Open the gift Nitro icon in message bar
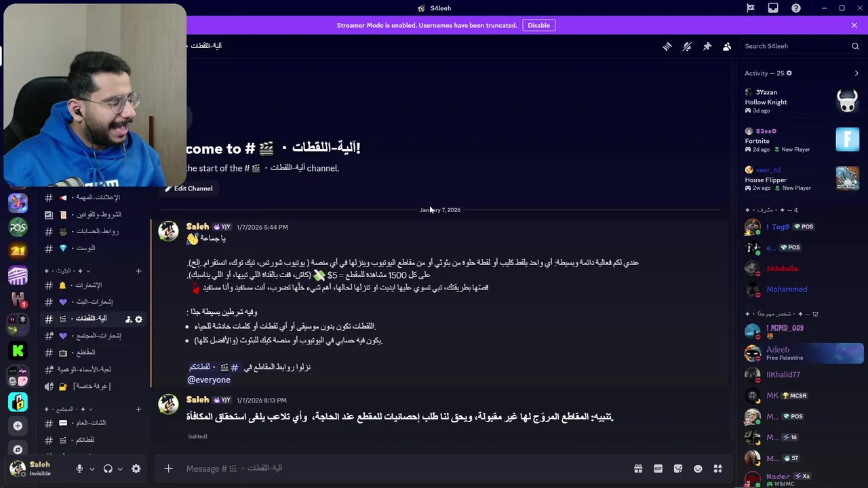This screenshot has height=488, width=868. click(x=638, y=468)
